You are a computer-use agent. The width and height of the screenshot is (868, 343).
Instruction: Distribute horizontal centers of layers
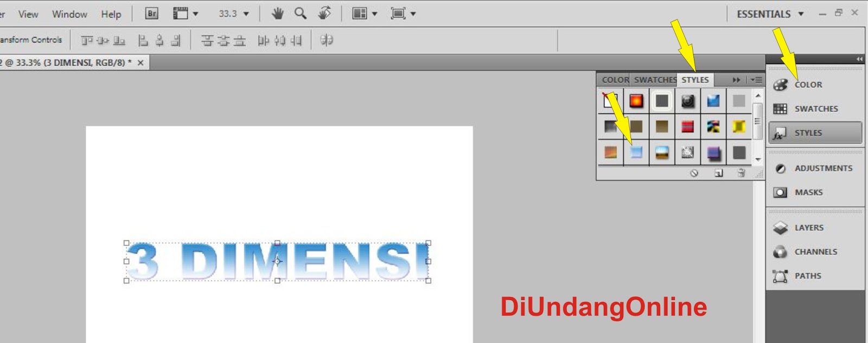[280, 40]
